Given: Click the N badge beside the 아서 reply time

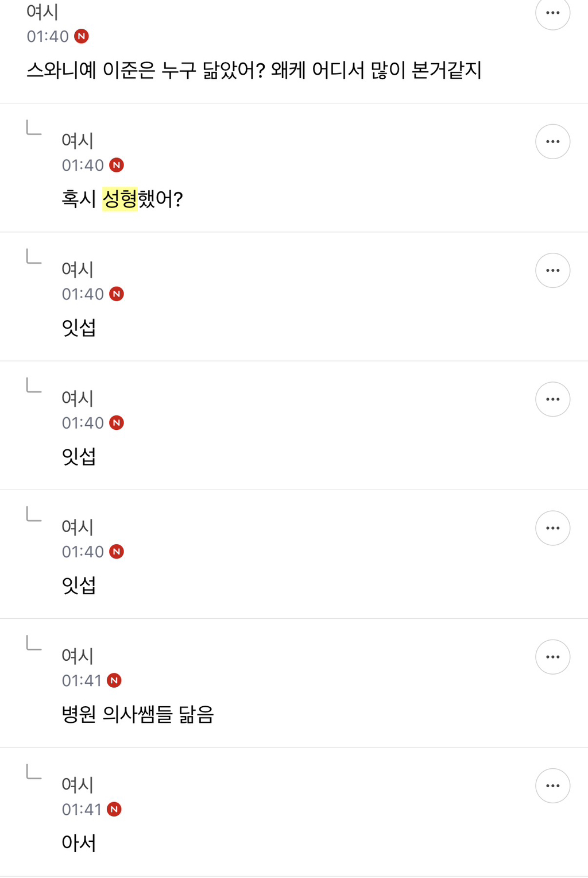Looking at the screenshot, I should 114,809.
